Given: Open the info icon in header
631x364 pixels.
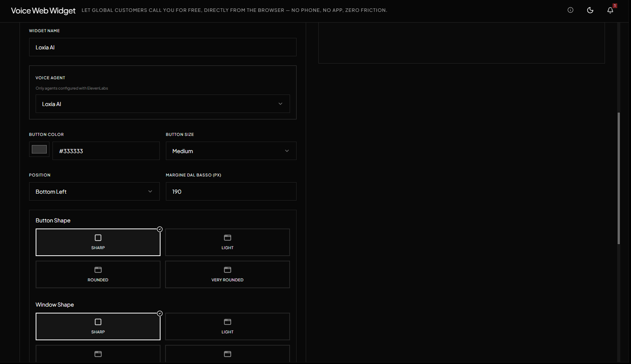Looking at the screenshot, I should pos(570,10).
